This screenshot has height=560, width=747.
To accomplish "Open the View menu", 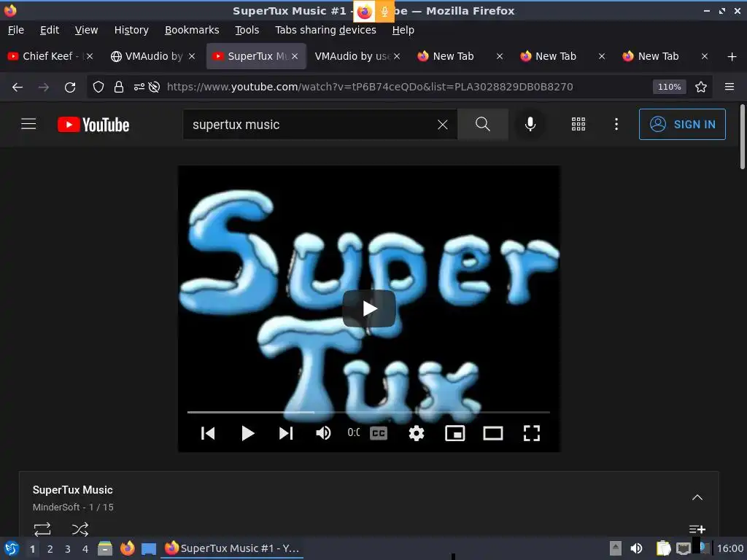I will (86, 30).
